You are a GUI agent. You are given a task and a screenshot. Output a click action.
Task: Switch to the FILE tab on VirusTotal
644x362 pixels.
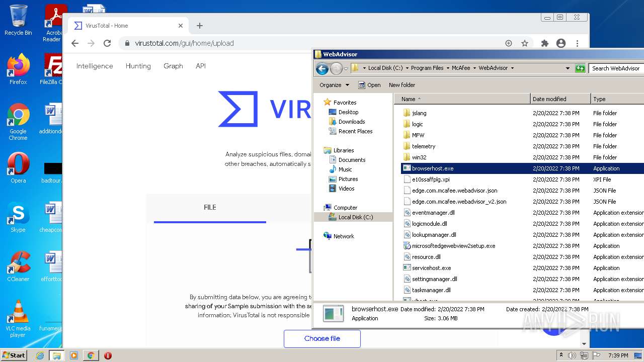[x=210, y=207]
